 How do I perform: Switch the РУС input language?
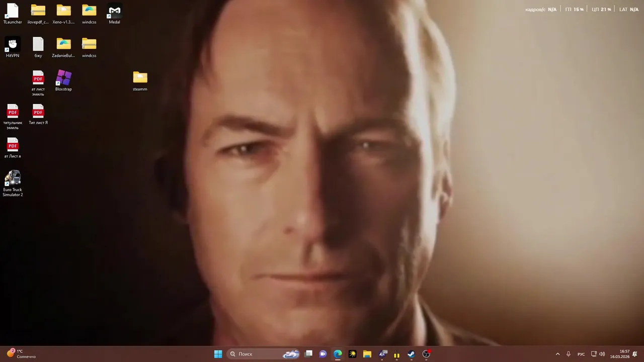point(581,354)
